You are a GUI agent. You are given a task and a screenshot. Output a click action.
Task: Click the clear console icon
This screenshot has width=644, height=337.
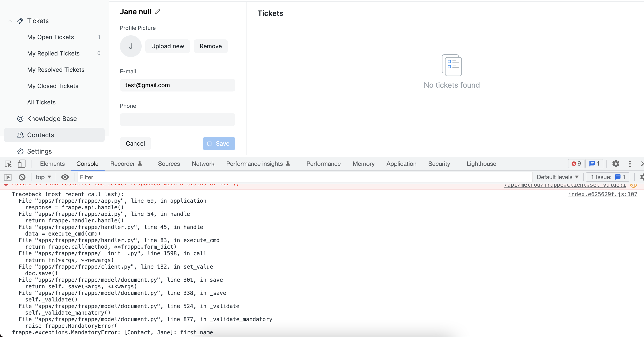22,177
